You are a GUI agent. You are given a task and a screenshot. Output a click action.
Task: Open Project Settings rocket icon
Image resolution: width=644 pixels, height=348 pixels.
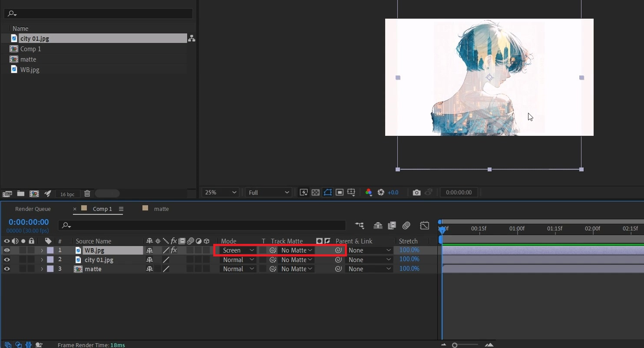click(x=48, y=194)
